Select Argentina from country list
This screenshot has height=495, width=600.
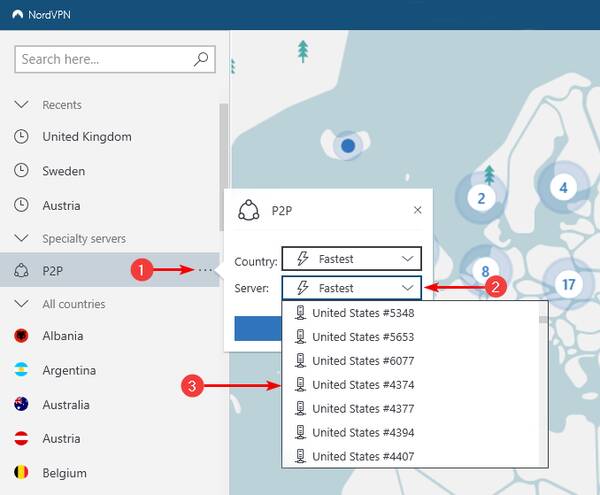[69, 370]
